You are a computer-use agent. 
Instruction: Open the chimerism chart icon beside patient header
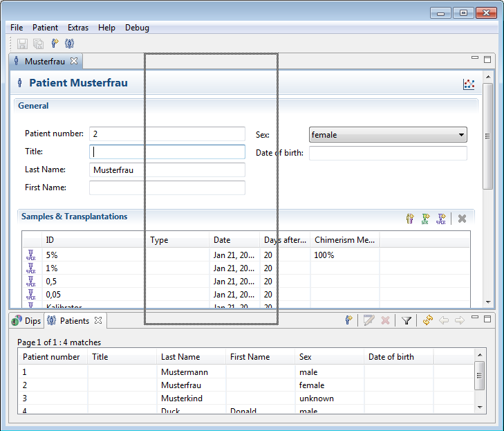pos(469,84)
